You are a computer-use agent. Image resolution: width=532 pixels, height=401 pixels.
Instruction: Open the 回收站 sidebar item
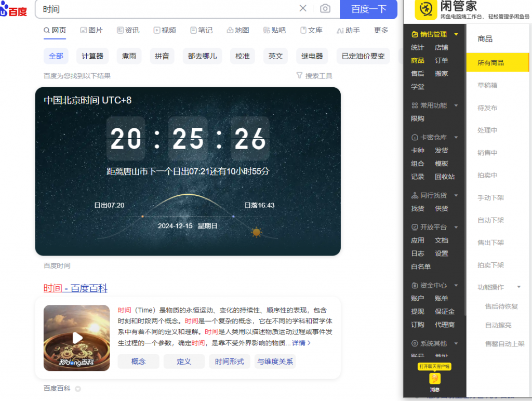[x=445, y=177]
